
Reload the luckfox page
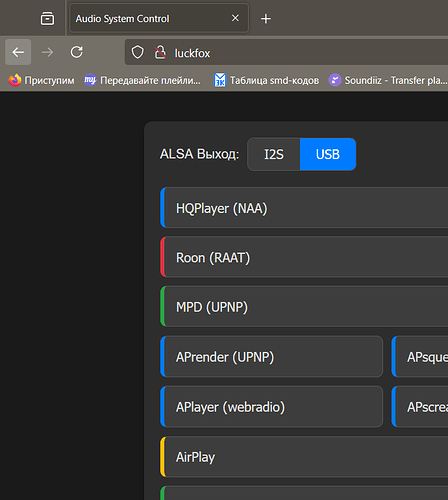(77, 52)
